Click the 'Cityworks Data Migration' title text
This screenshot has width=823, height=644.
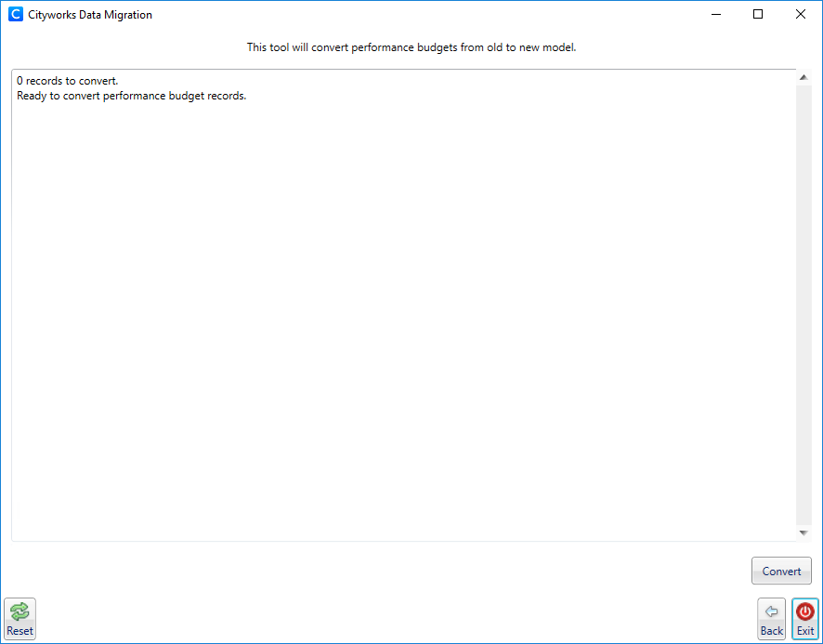point(90,15)
